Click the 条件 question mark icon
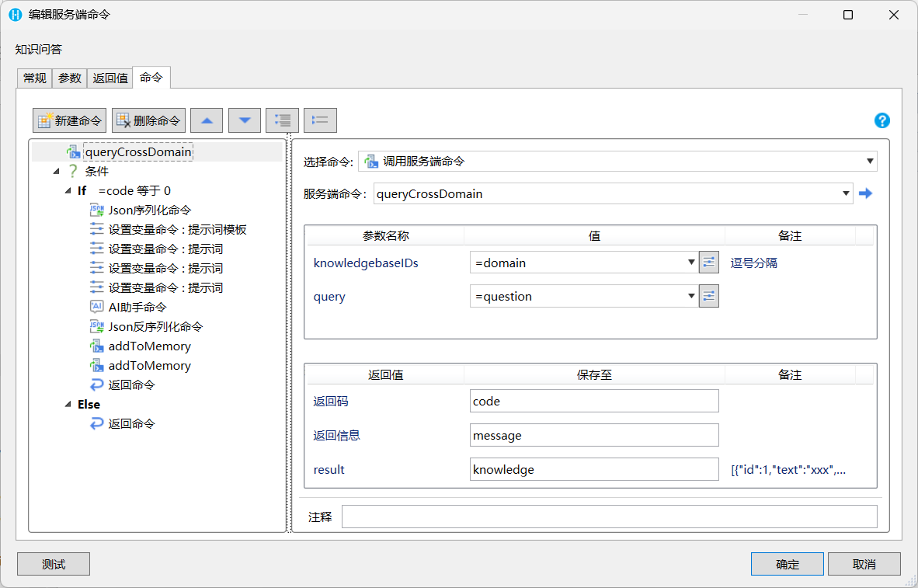The width and height of the screenshot is (918, 588). [73, 171]
